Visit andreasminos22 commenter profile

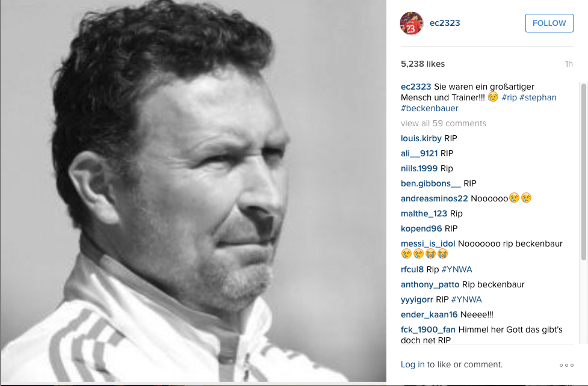tap(434, 198)
